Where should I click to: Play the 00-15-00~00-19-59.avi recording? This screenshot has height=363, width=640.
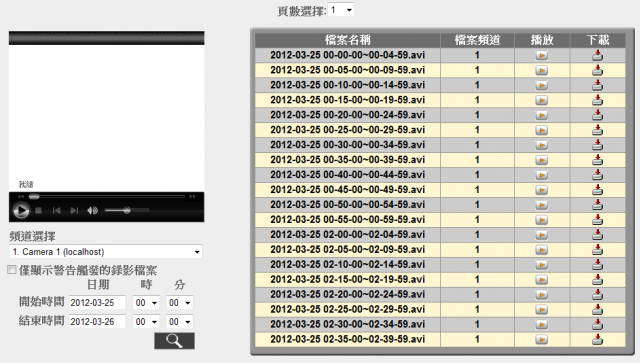click(x=541, y=100)
